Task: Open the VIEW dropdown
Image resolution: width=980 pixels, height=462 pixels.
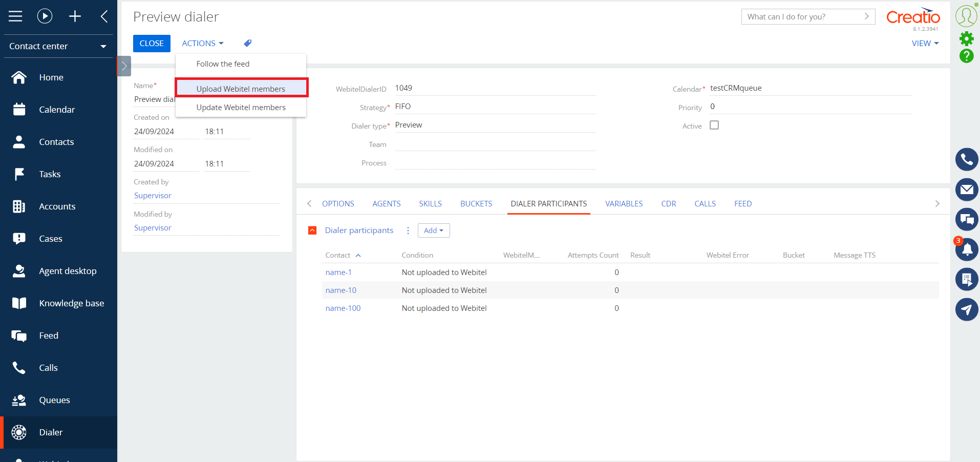Action: [925, 44]
